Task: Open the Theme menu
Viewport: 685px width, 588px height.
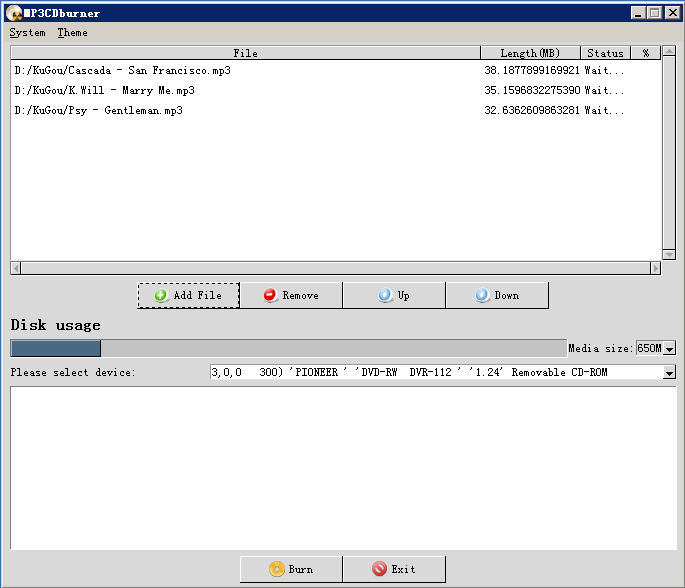Action: pos(72,33)
